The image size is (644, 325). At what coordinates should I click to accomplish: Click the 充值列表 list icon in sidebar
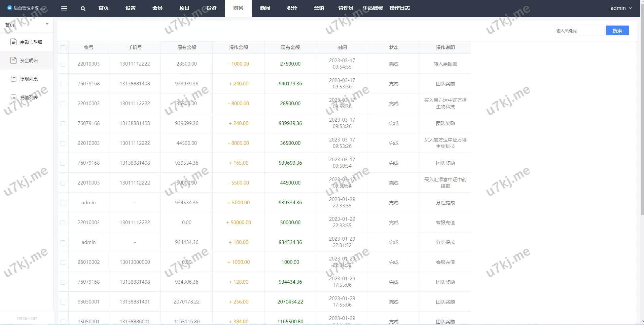pos(13,97)
